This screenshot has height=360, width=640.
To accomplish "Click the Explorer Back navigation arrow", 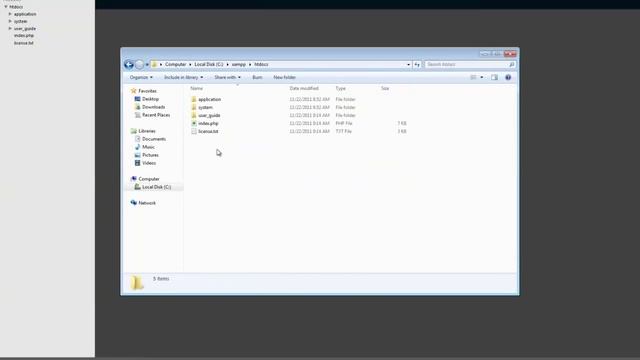I will [x=129, y=64].
